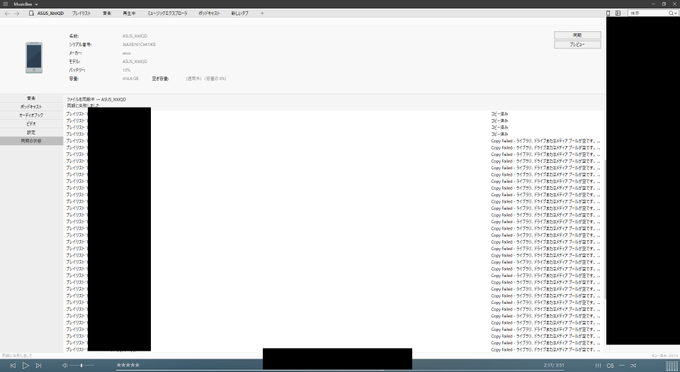Screen dimensions: 680x372
Task: Click the serial number value
Action: [139, 45]
